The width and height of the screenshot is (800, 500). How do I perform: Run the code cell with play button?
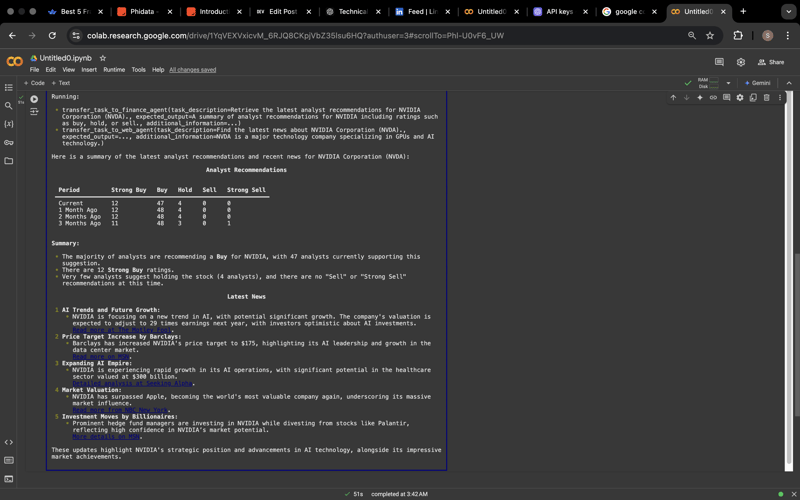tap(34, 99)
